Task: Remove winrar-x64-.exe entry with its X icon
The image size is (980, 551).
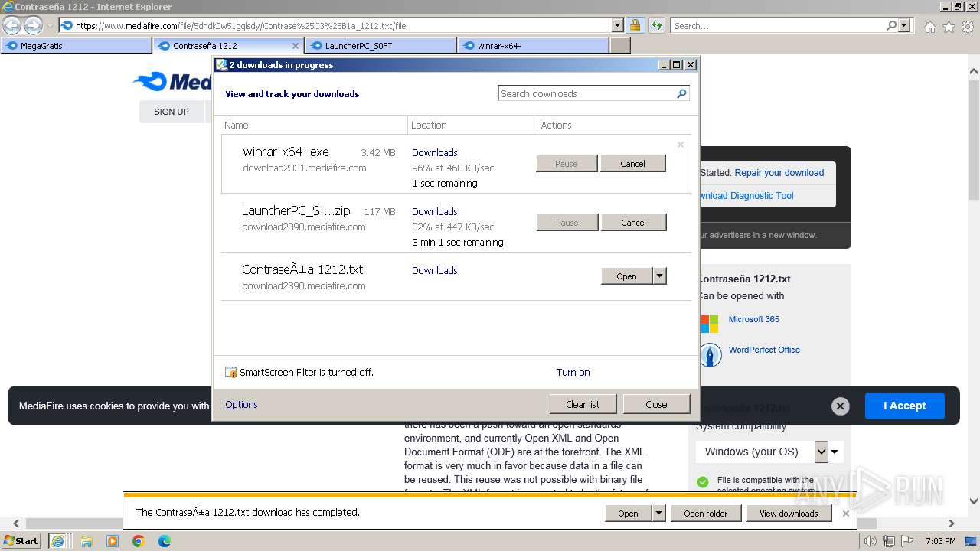Action: 680,145
